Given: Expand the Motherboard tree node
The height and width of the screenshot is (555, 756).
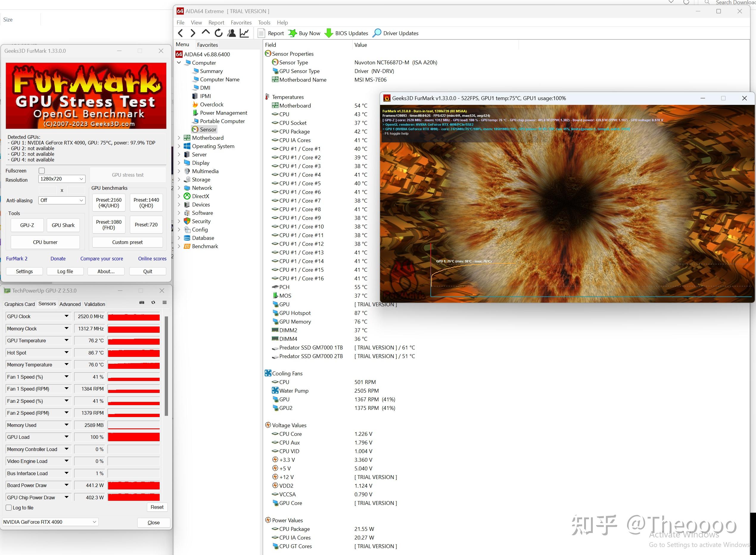Looking at the screenshot, I should [179, 138].
